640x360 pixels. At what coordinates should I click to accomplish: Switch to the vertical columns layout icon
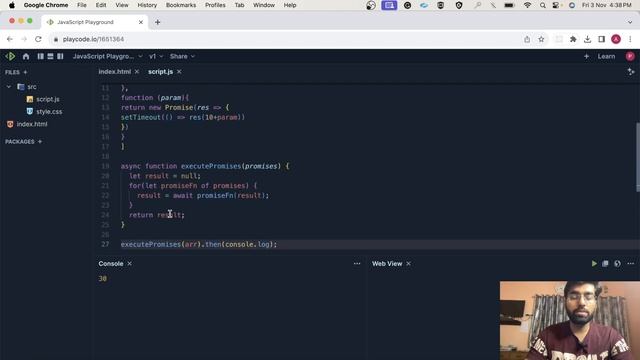[40, 56]
